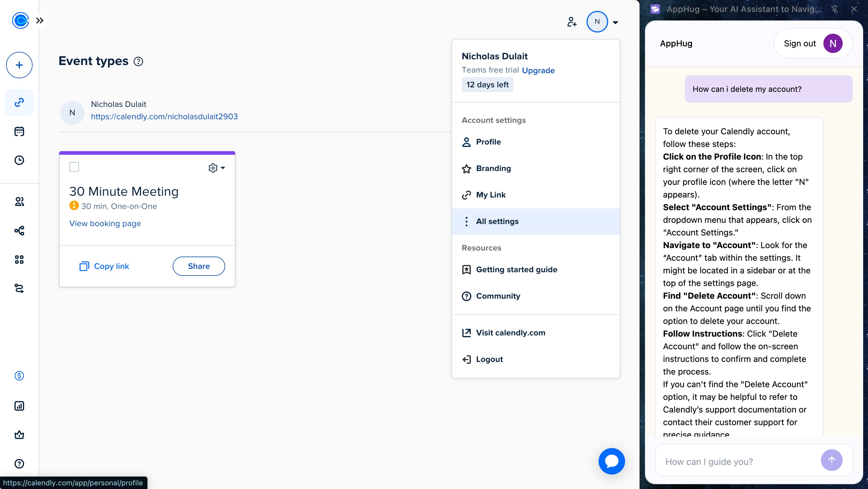Open Contacts people icon in sidebar
The height and width of the screenshot is (489, 868).
click(x=19, y=201)
